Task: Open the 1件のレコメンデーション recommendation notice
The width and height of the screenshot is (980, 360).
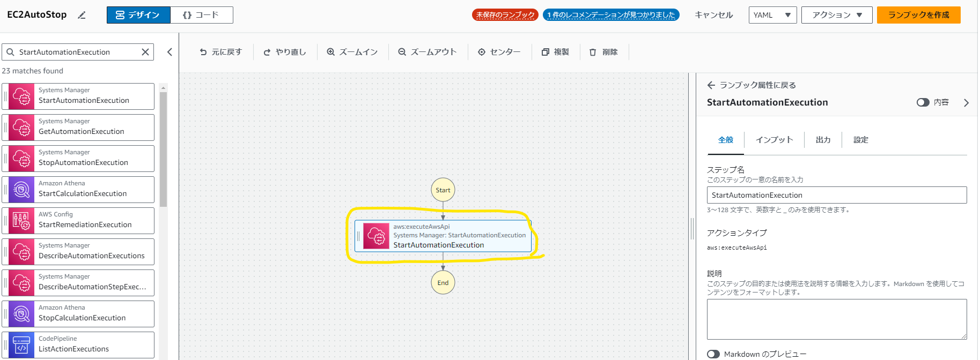Action: pyautogui.click(x=611, y=15)
